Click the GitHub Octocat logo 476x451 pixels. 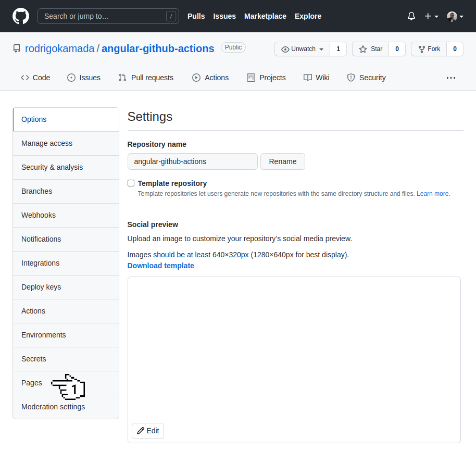[x=21, y=16]
